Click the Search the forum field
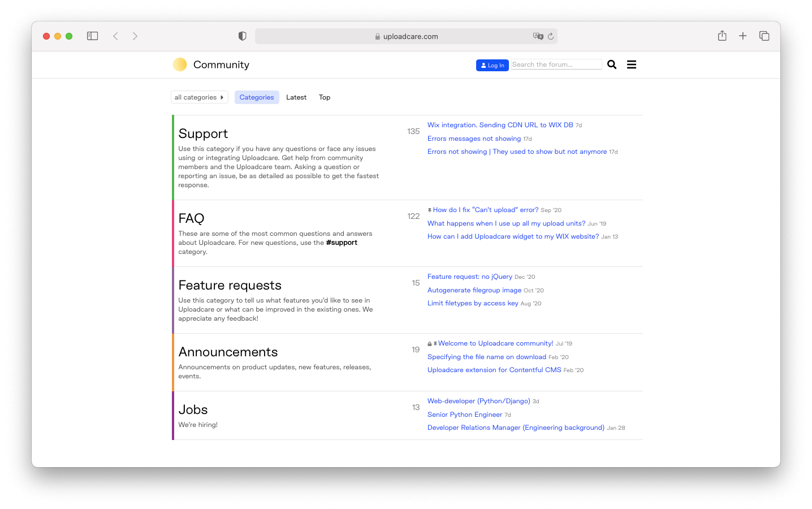 [556, 64]
